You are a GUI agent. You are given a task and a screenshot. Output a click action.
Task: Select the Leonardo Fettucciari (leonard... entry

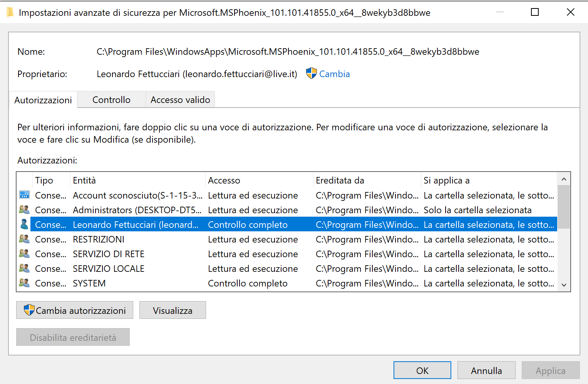click(x=287, y=224)
